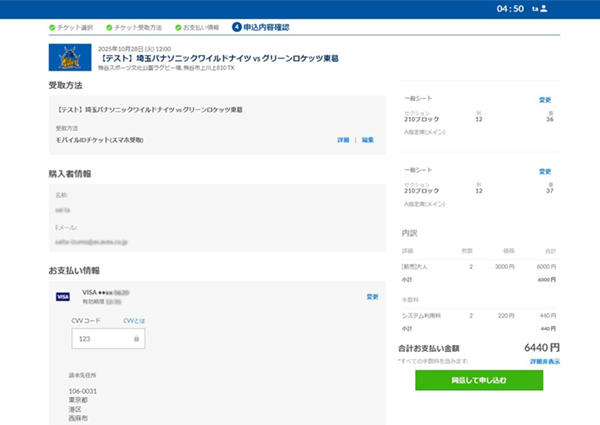
Task: Click the step 4 number circle icon
Action: [237, 27]
